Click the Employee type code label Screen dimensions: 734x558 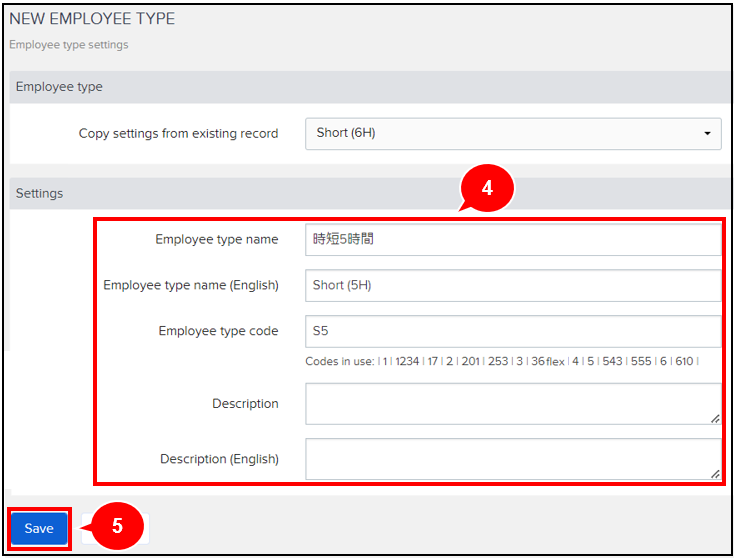tap(218, 331)
